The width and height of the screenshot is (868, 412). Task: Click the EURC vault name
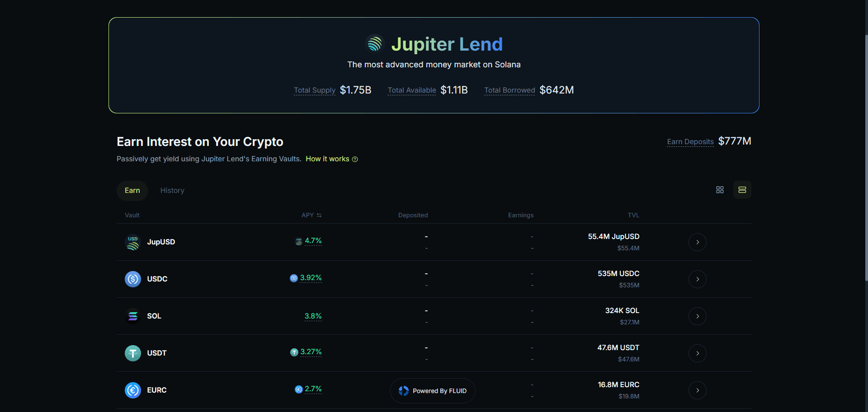coord(157,390)
